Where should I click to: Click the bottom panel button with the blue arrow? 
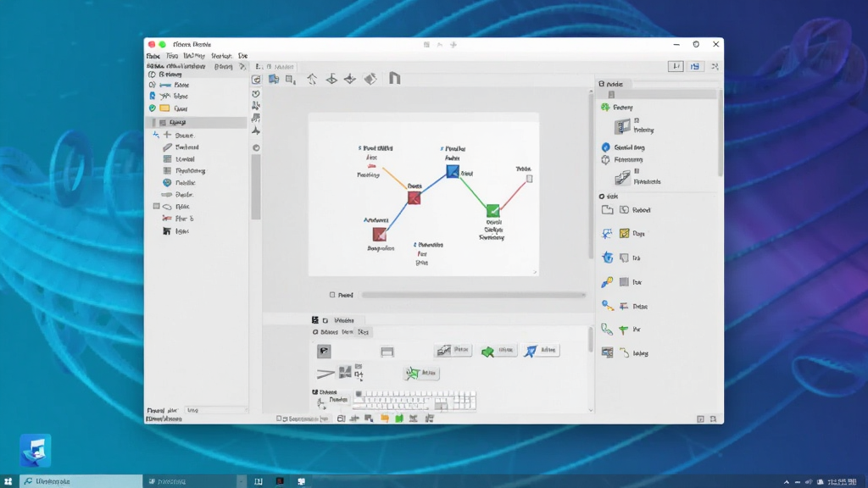[x=541, y=350]
